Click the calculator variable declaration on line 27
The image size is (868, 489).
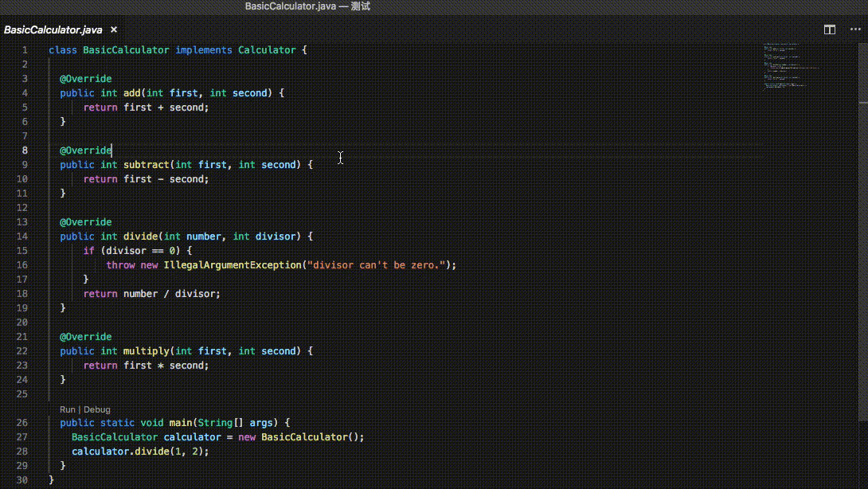click(192, 437)
